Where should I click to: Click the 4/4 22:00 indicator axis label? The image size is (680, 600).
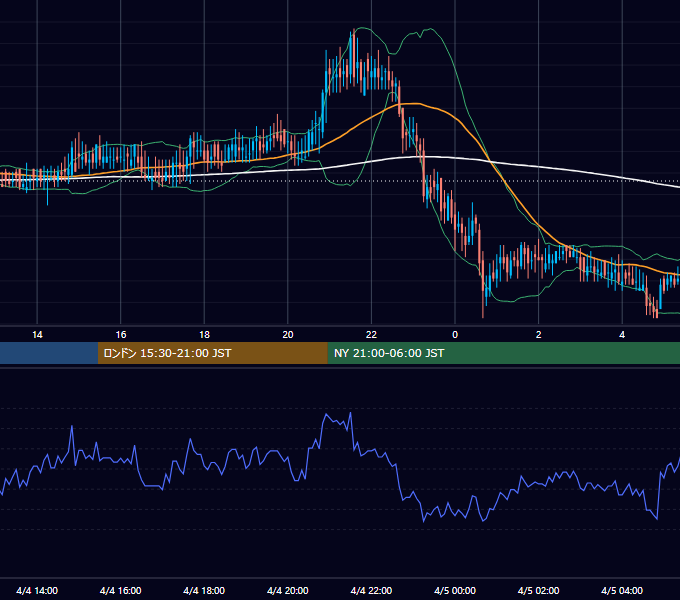coord(371,590)
